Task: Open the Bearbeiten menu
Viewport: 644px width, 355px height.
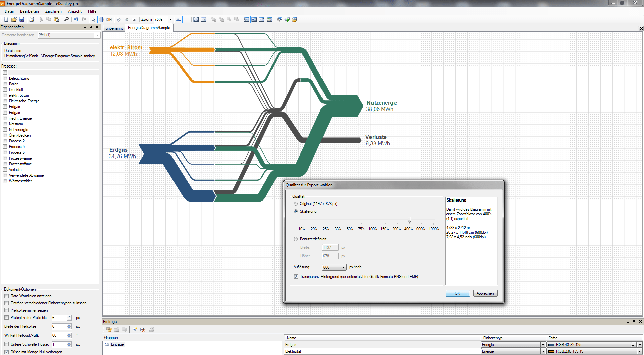Action: coord(30,11)
